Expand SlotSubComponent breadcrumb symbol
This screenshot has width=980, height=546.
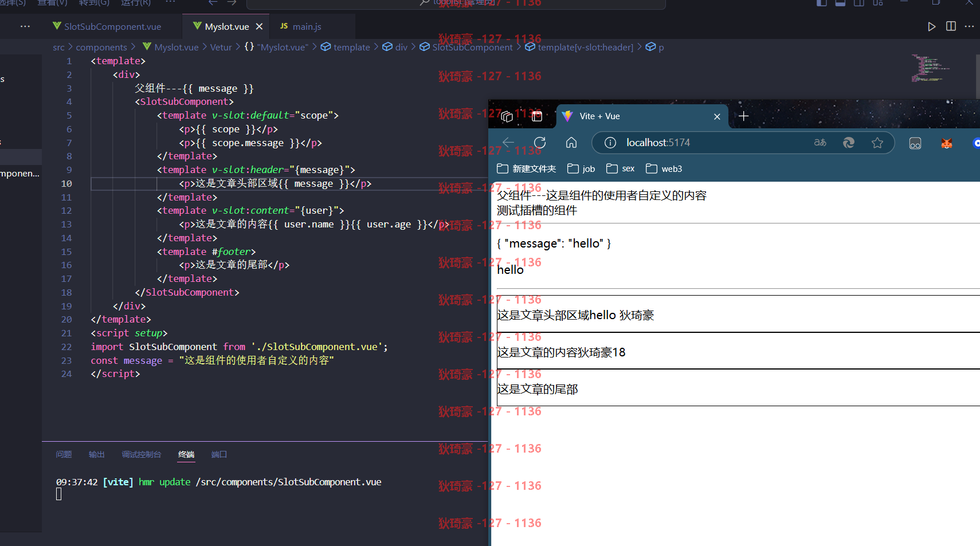tap(466, 47)
